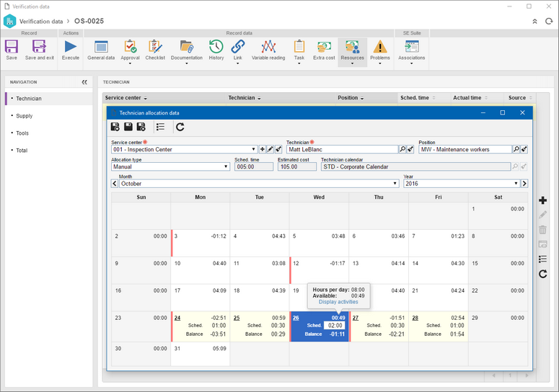This screenshot has width=559, height=392.
Task: Clear the Technician field
Action: point(410,150)
